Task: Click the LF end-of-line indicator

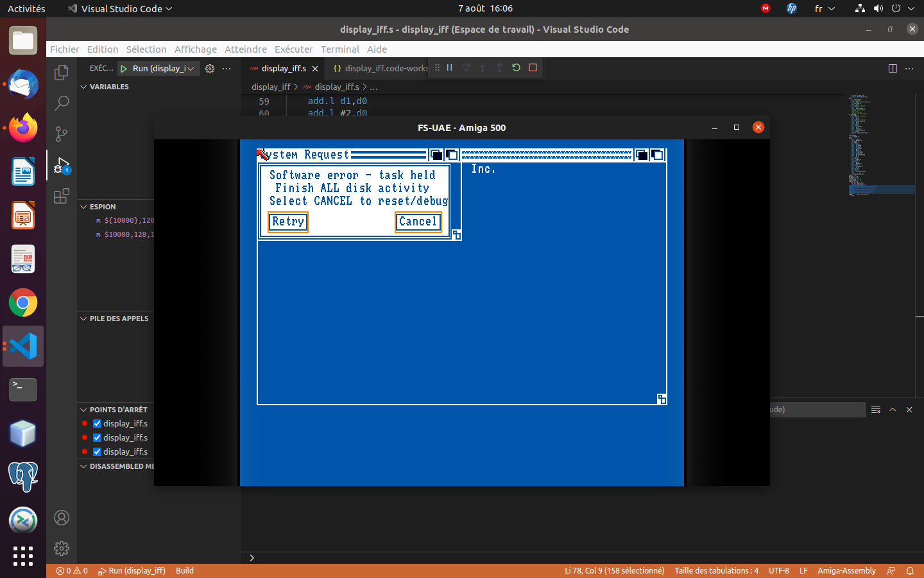Action: pyautogui.click(x=803, y=570)
